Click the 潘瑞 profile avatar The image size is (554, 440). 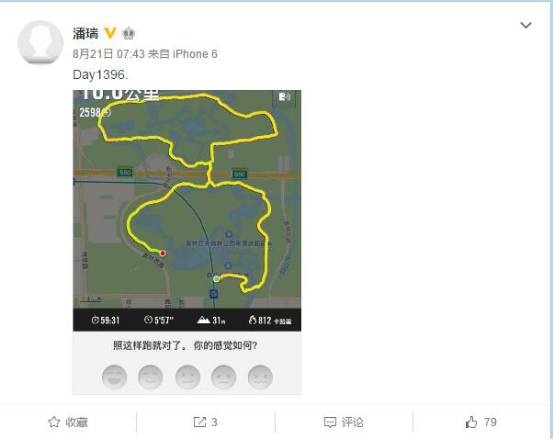coord(40,42)
